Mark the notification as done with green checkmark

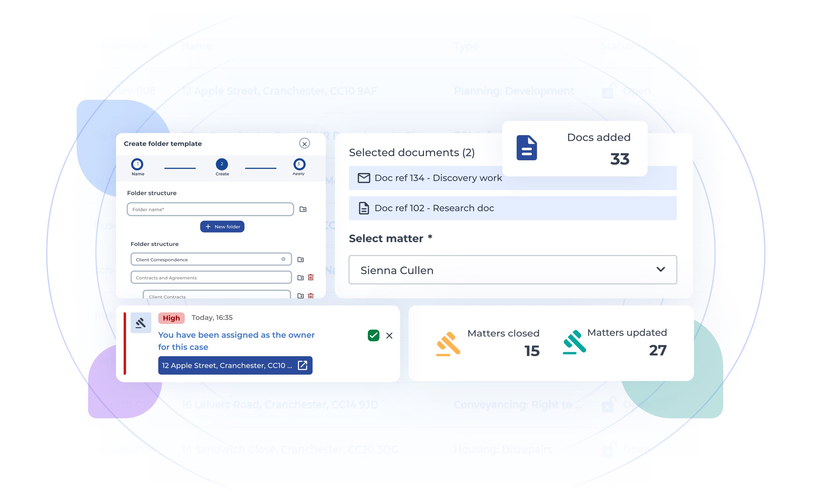pyautogui.click(x=373, y=335)
